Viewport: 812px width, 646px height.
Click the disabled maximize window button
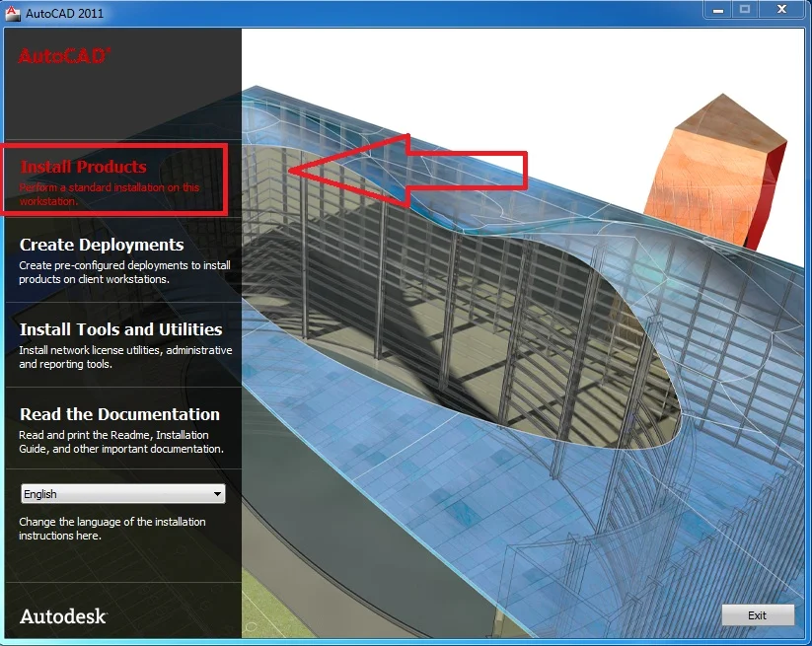pos(745,9)
